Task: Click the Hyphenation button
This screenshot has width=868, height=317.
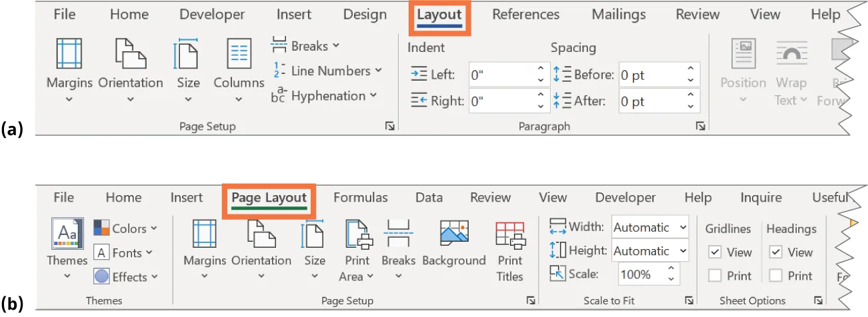Action: 324,96
